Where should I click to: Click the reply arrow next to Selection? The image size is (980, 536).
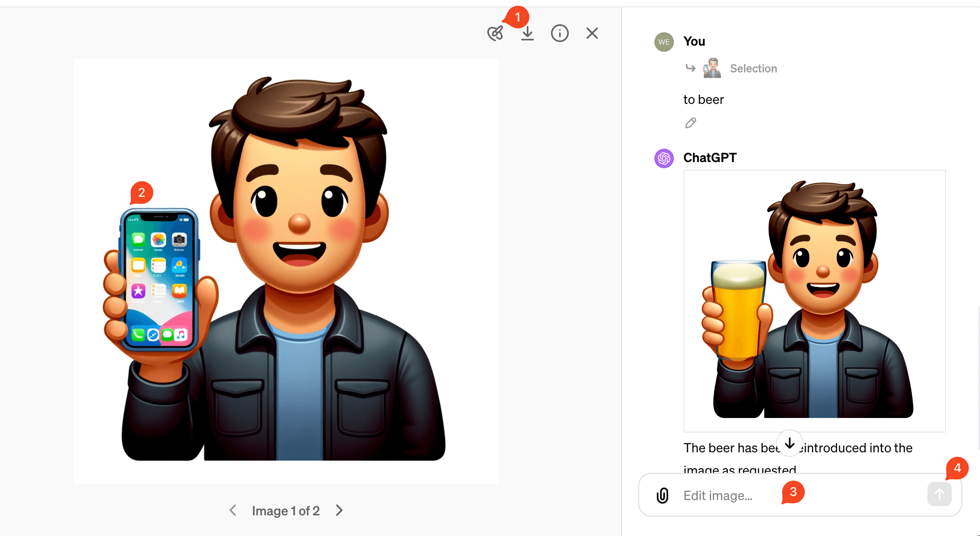pos(690,68)
